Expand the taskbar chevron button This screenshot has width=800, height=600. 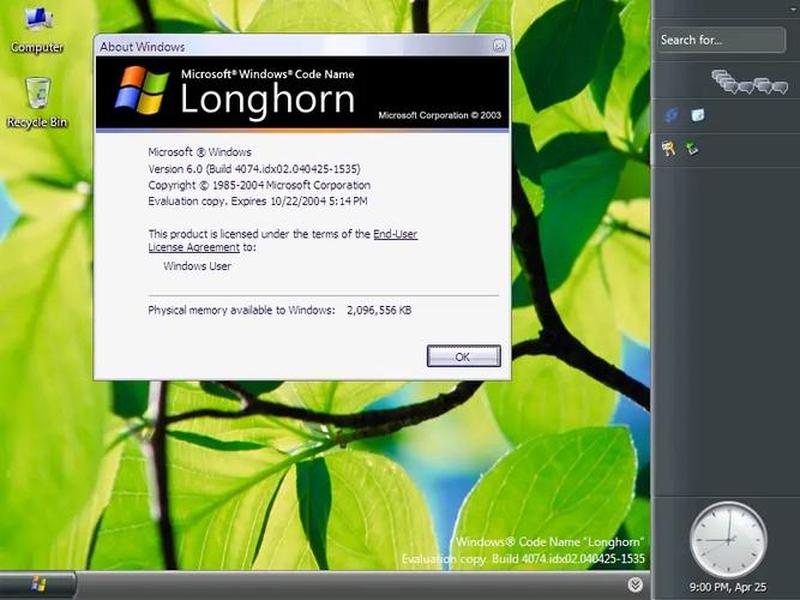click(x=635, y=585)
